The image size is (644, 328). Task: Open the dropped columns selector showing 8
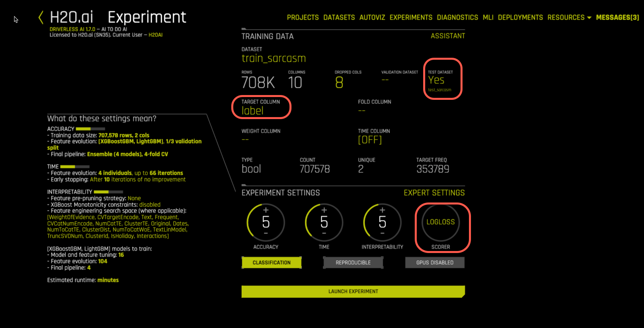[339, 83]
